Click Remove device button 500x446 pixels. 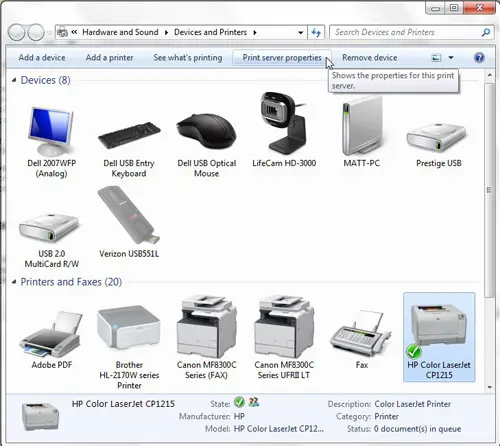coord(370,58)
